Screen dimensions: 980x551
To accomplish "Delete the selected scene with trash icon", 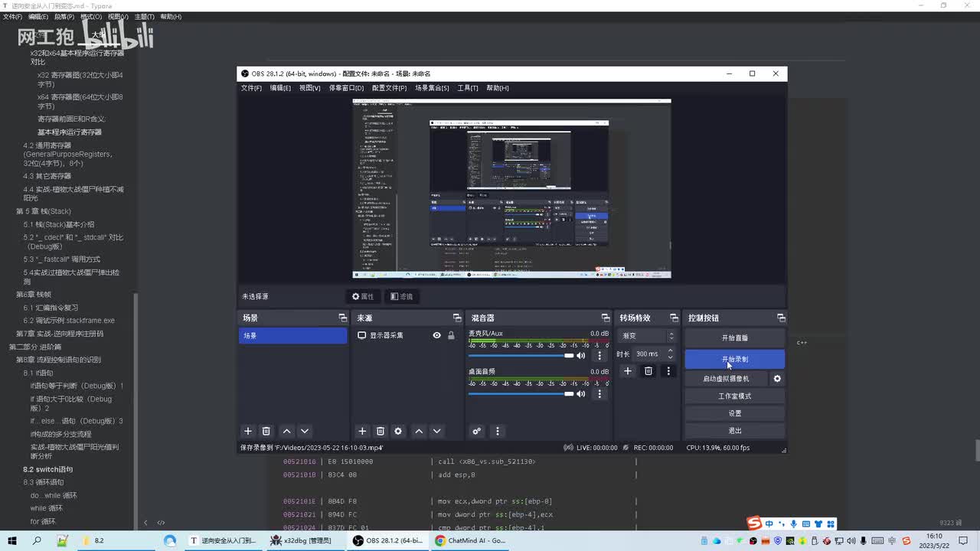I will pos(266,432).
